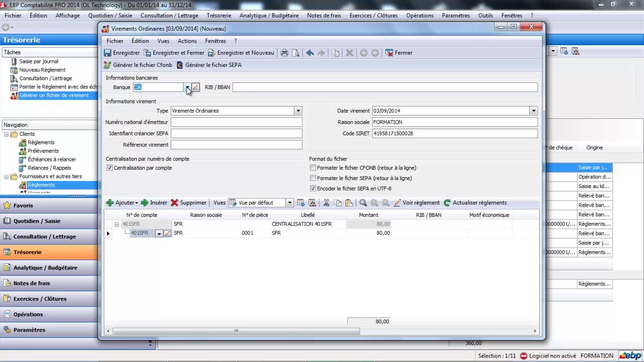Open Prélèvements under Clients
This screenshot has width=644, height=362.
43,151
